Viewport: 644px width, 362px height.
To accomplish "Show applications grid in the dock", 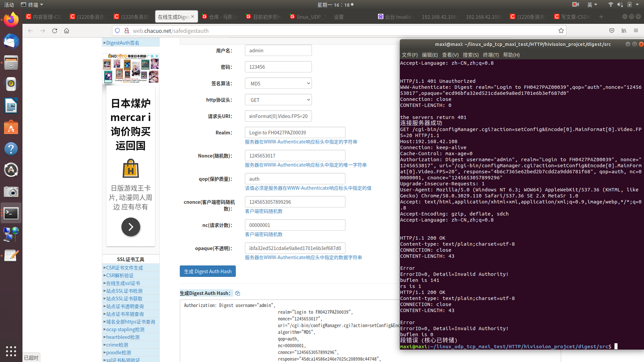I will point(11,351).
